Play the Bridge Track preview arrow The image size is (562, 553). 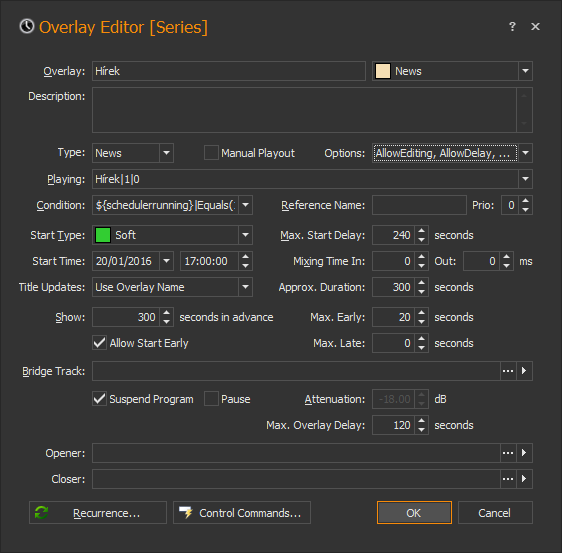524,371
